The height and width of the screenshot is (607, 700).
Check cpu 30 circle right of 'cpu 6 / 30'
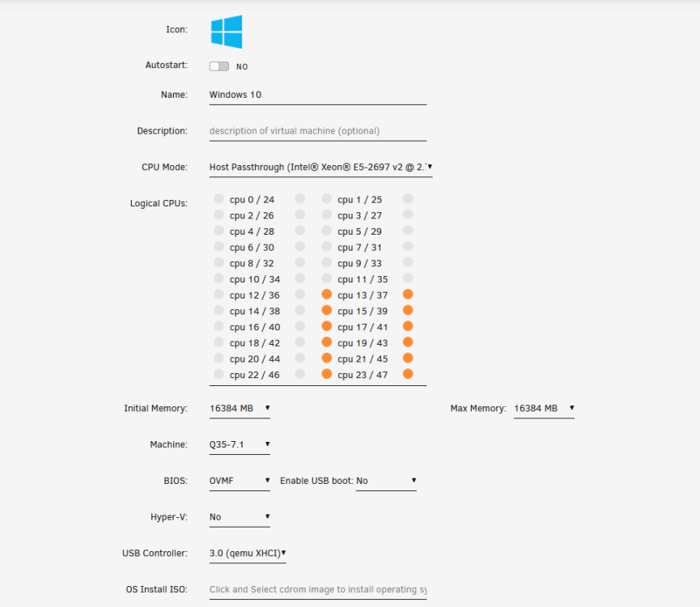coord(300,246)
